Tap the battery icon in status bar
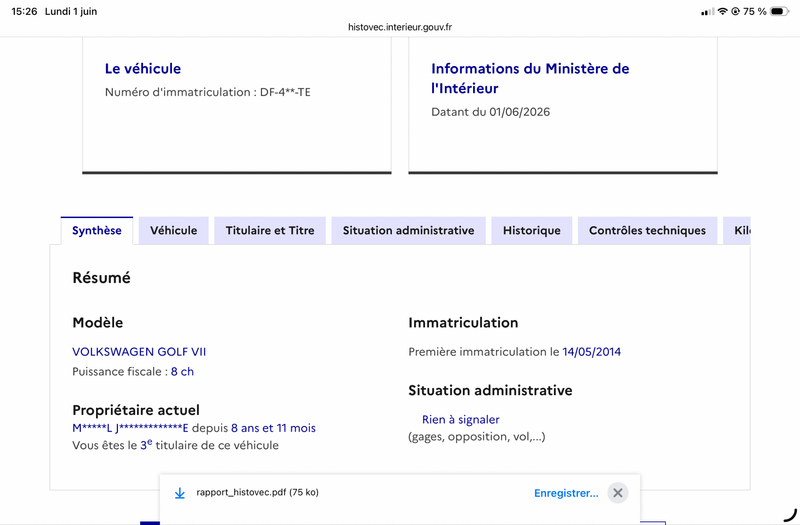 780,11
